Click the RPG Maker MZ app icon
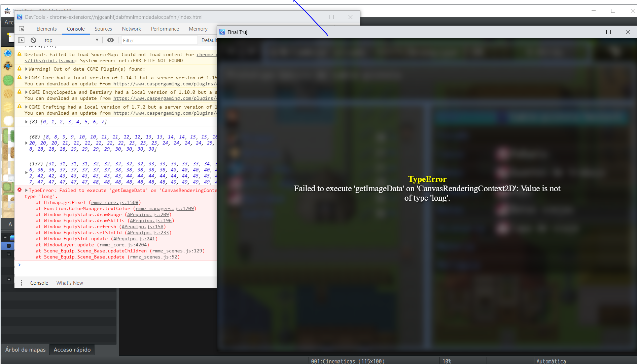Viewport: 637px width, 364px height. 7,11
